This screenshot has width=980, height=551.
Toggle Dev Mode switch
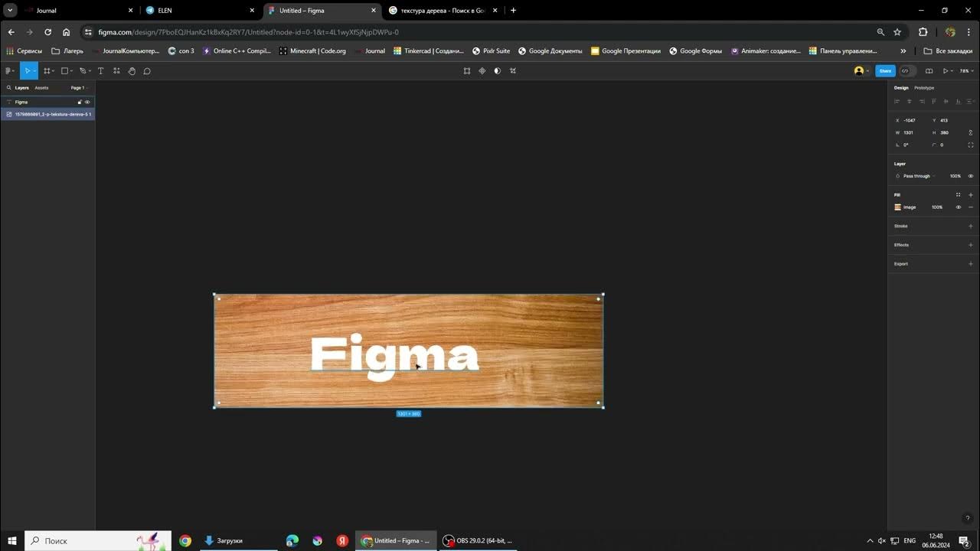tap(906, 71)
